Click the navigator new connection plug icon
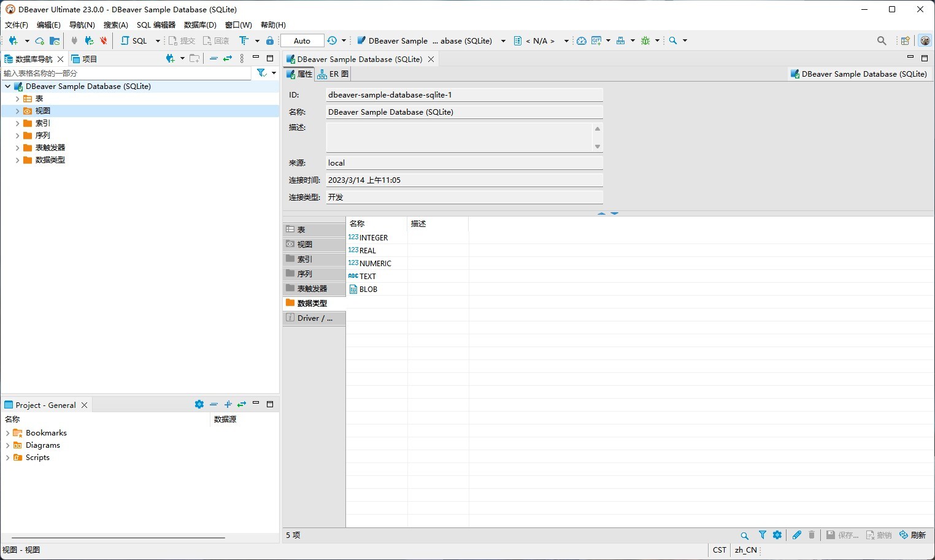The height and width of the screenshot is (560, 935). point(171,58)
